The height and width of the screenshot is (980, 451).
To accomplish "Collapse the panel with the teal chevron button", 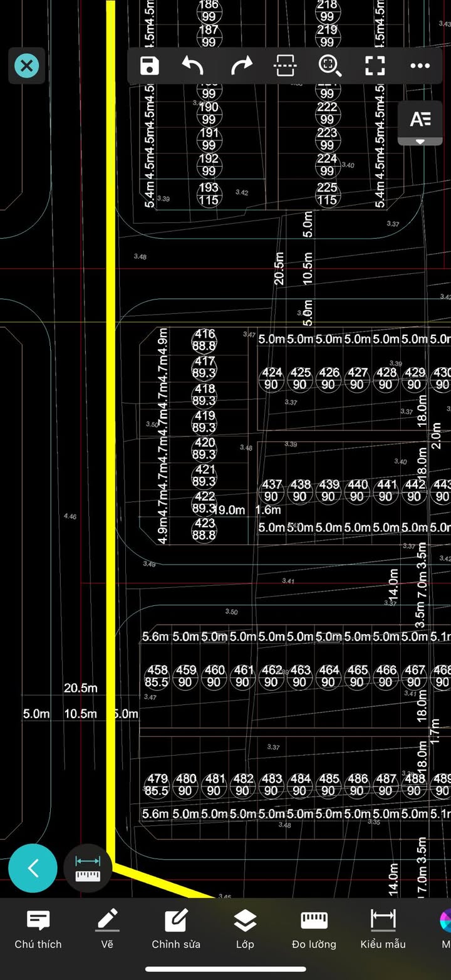I will pyautogui.click(x=33, y=868).
